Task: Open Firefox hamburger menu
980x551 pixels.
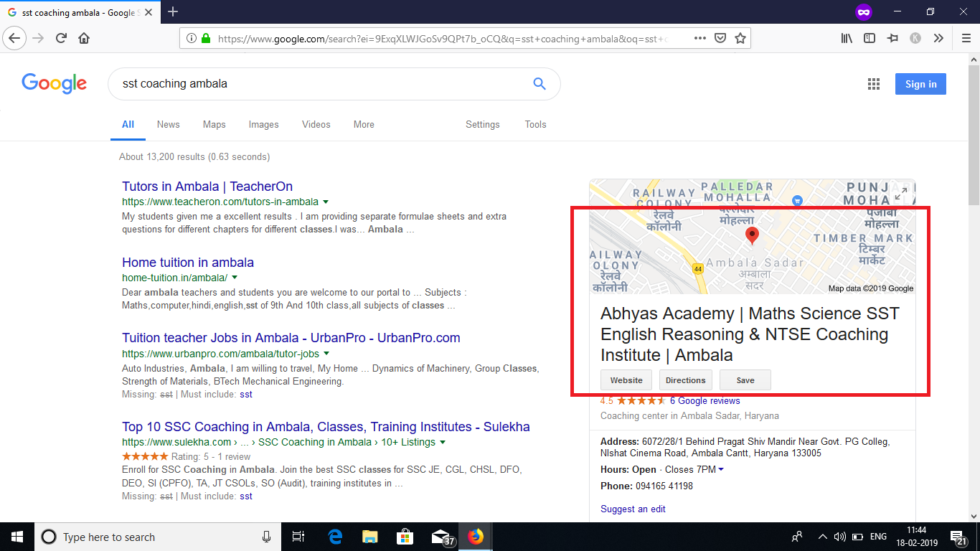Action: [965, 39]
